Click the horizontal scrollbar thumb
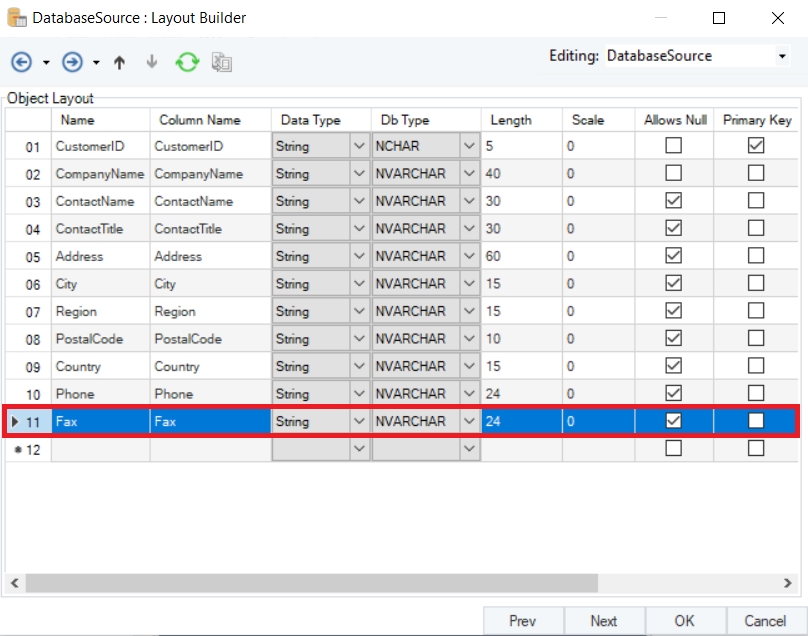 [310, 582]
